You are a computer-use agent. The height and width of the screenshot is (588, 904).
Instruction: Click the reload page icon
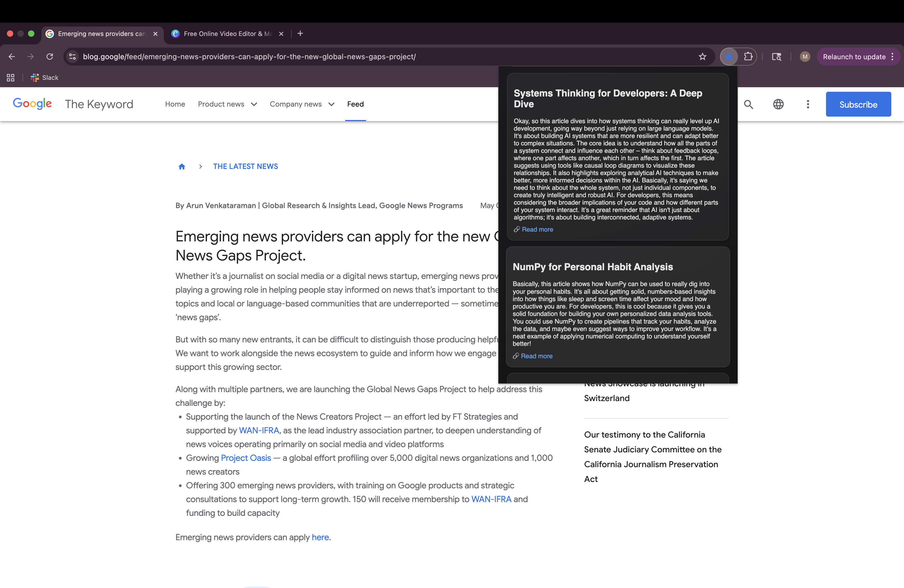coord(50,57)
